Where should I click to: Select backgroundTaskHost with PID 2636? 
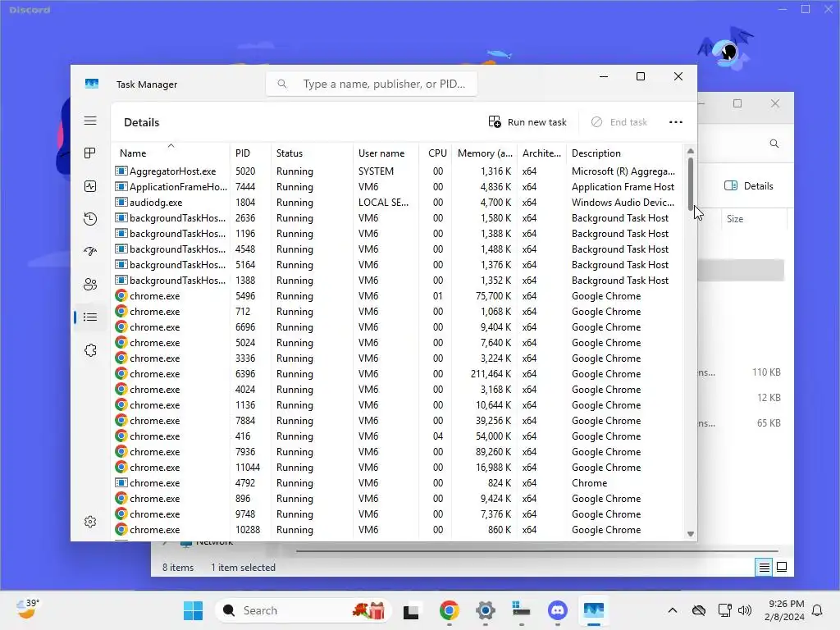click(398, 218)
